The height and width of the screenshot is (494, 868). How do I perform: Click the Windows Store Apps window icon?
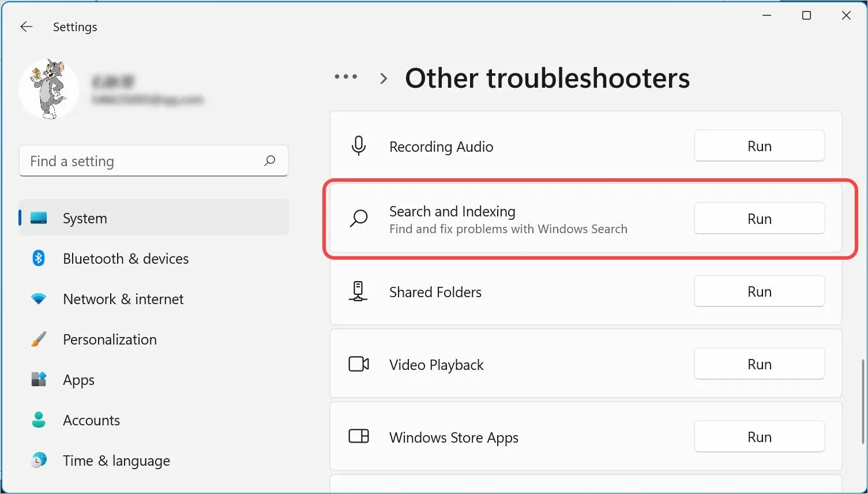pos(359,436)
